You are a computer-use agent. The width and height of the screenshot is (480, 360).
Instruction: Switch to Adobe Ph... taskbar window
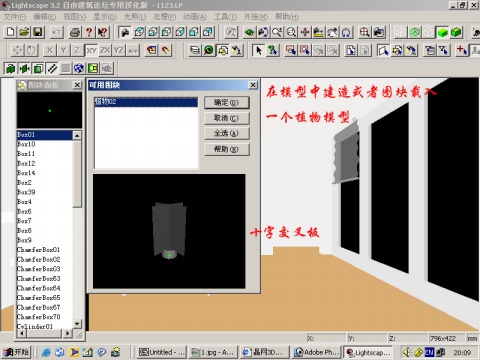pos(317,352)
